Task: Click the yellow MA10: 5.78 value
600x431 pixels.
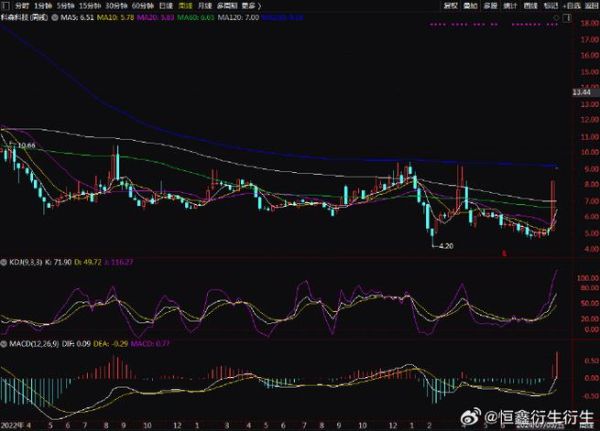Action: (x=115, y=18)
